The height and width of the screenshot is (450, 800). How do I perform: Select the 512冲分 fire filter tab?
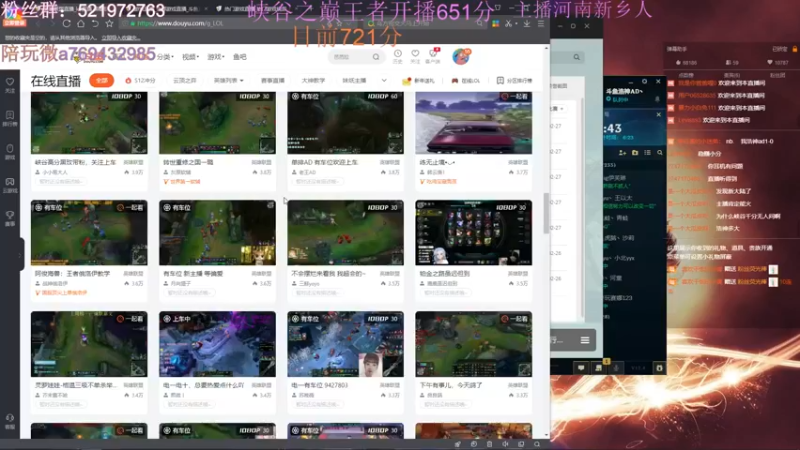click(140, 81)
